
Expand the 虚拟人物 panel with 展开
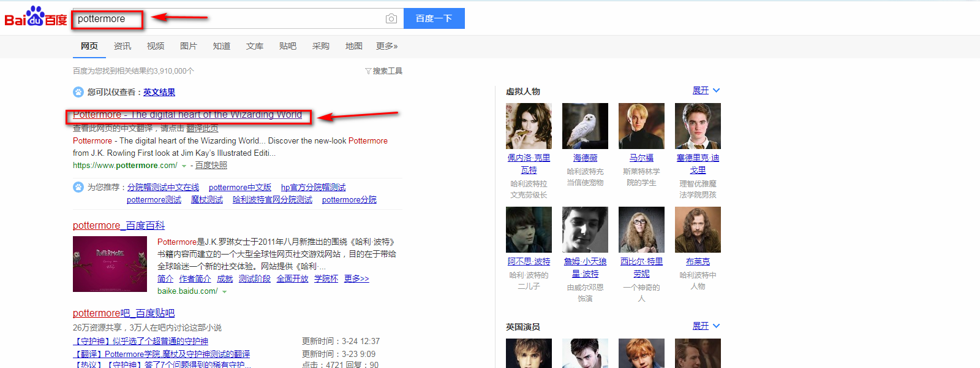706,90
